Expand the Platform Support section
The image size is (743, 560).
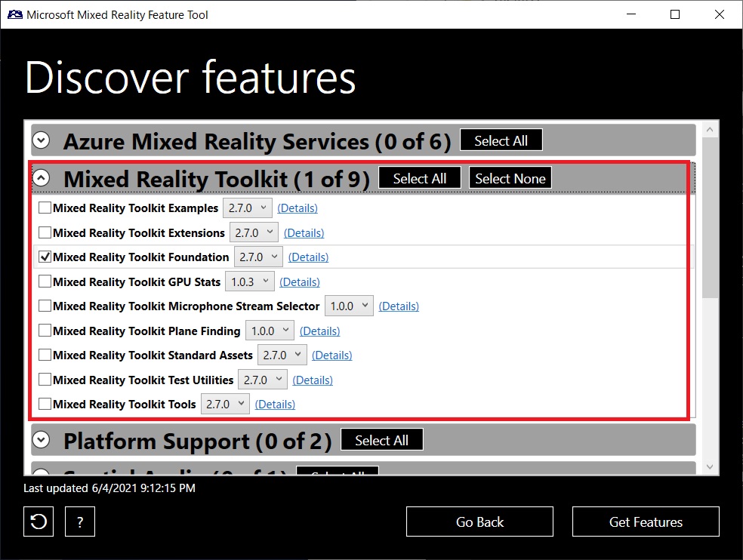[x=42, y=440]
